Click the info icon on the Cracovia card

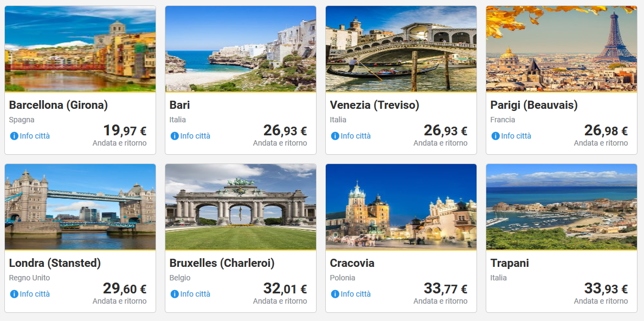coord(335,294)
